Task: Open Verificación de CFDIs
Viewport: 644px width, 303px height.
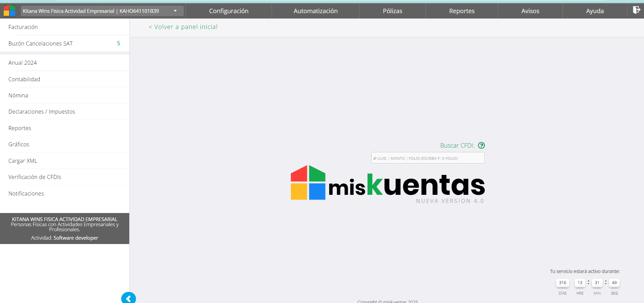Action: click(35, 177)
